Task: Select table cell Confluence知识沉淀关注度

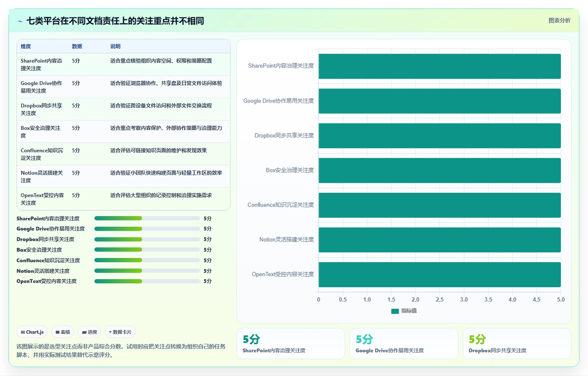Action: click(x=42, y=154)
